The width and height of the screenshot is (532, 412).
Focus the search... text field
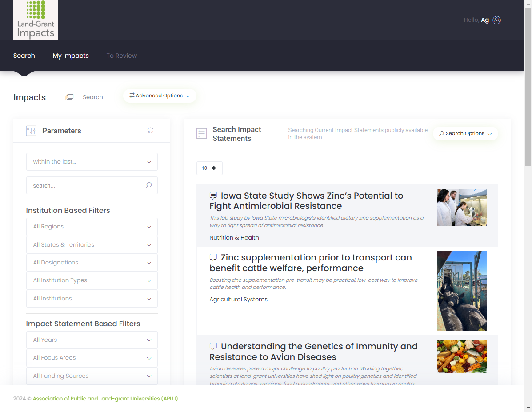coord(92,185)
